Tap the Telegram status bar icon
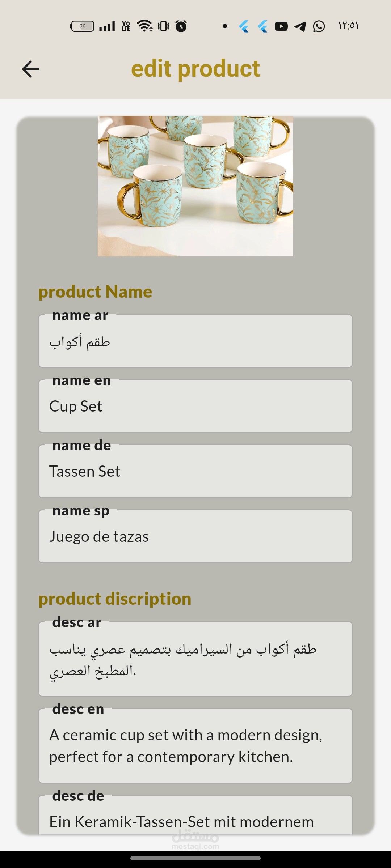The height and width of the screenshot is (868, 391). [x=300, y=26]
